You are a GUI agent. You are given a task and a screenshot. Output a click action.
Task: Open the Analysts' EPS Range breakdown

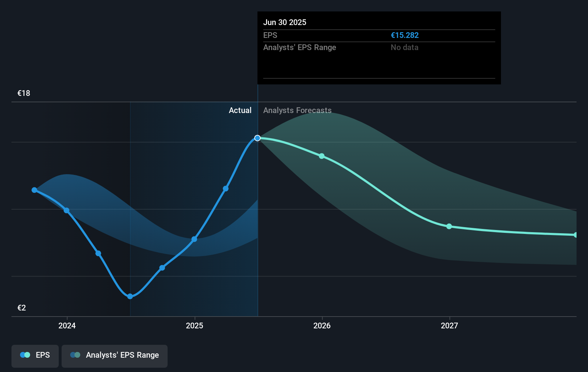click(x=300, y=47)
